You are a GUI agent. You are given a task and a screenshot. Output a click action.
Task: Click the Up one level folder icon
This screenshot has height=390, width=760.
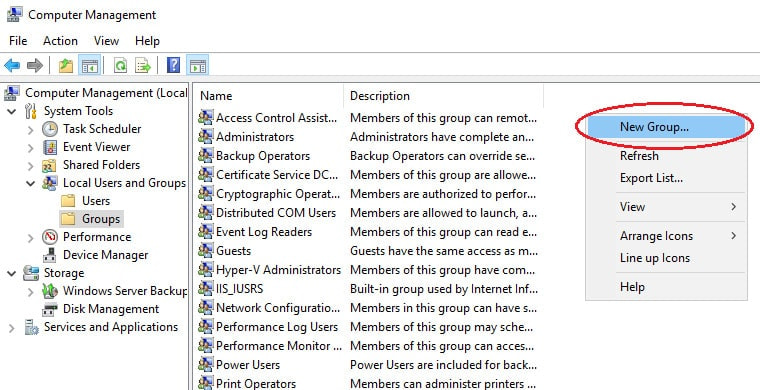(66, 65)
